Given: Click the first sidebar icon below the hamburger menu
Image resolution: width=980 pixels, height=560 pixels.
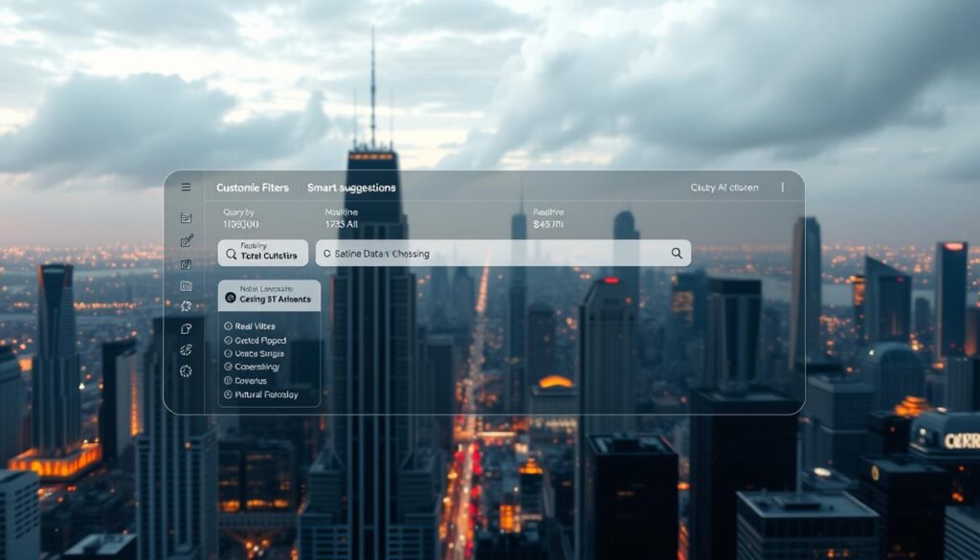Looking at the screenshot, I should (x=186, y=218).
